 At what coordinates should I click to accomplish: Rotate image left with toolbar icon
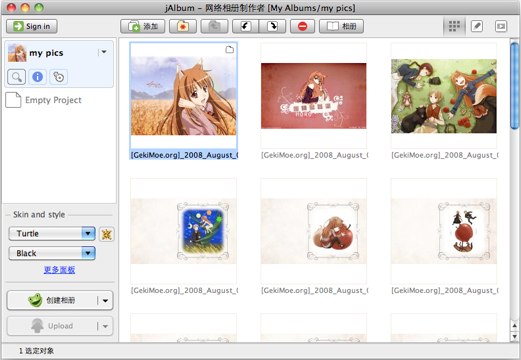coord(245,26)
